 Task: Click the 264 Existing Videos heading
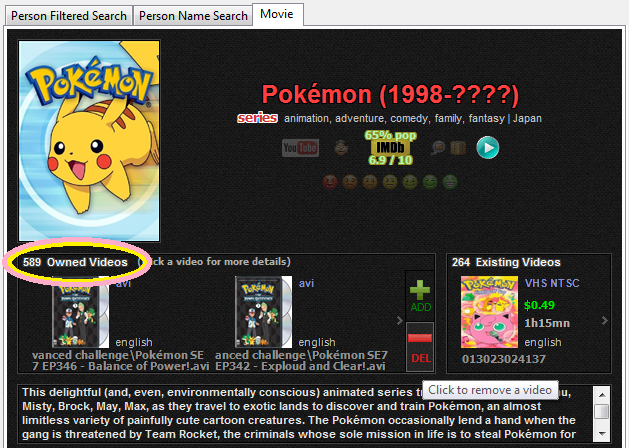[506, 262]
